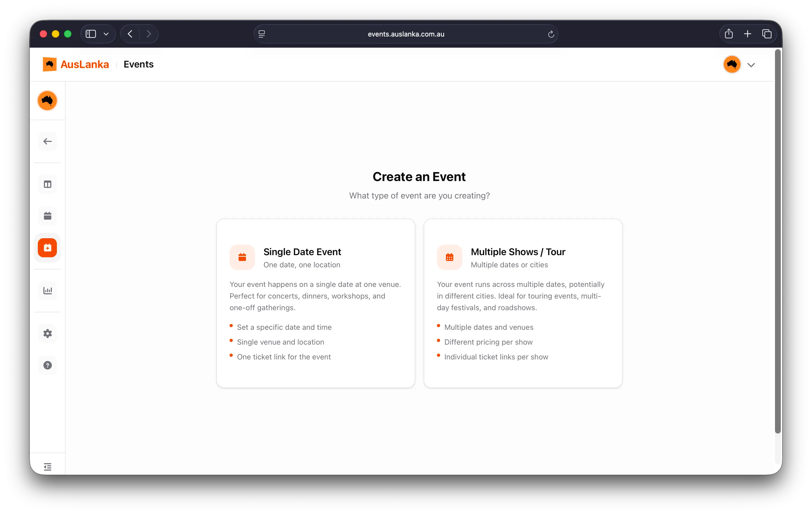Image resolution: width=812 pixels, height=514 pixels.
Task: Open the dashboard layout sidebar icon
Action: click(x=48, y=184)
